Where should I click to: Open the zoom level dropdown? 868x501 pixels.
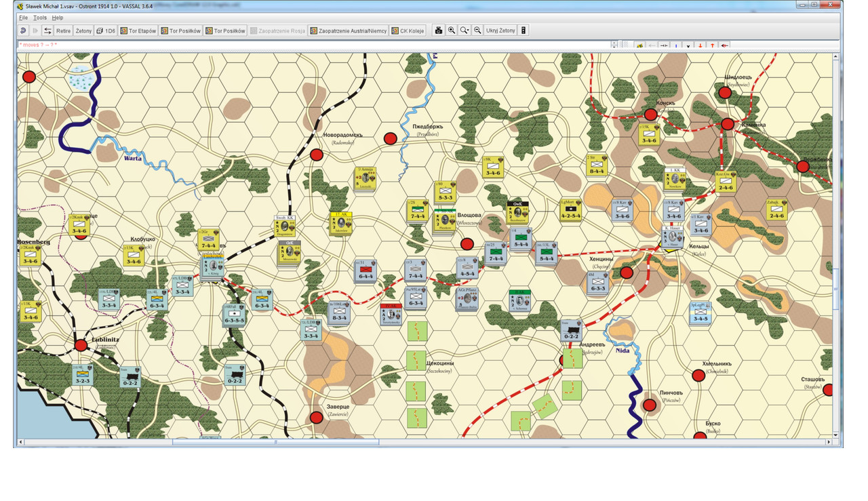click(x=465, y=31)
